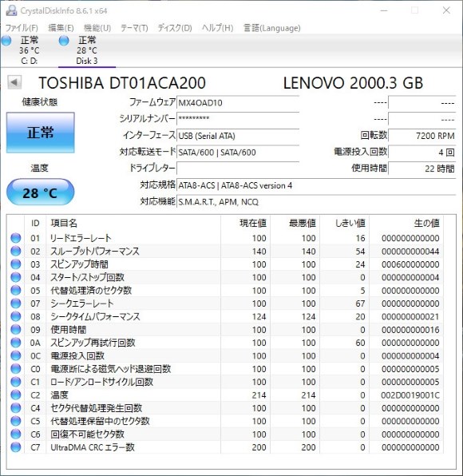Screen dimensions: 463x476
Task: Click threshold value 67 in シークエラーレート row
Action: (x=360, y=303)
